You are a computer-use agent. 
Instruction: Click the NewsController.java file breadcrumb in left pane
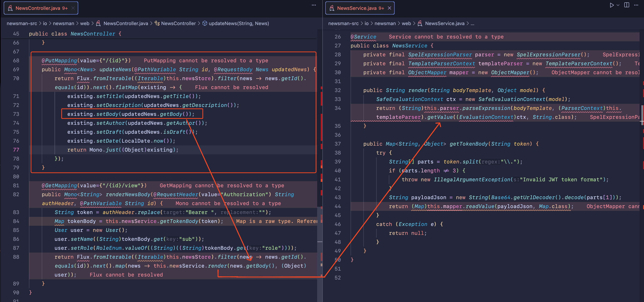126,23
